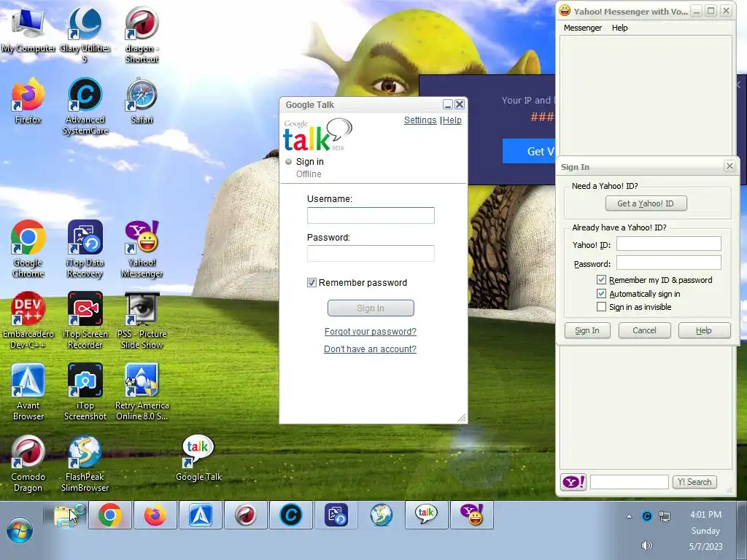Click the Y! Search button
This screenshot has height=560, width=747.
(694, 482)
